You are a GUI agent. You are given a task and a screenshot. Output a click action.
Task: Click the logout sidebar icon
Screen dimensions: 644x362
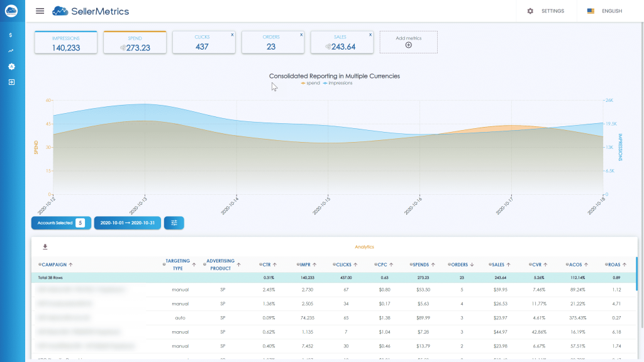11,82
